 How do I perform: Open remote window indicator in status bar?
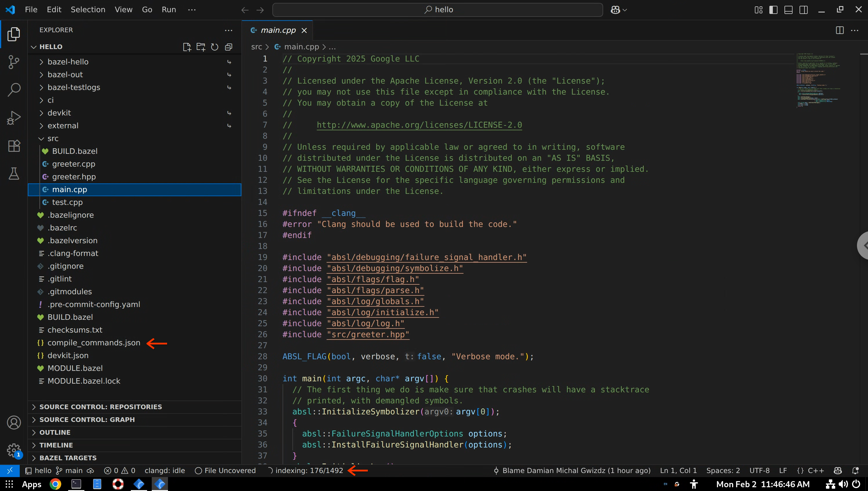10,470
